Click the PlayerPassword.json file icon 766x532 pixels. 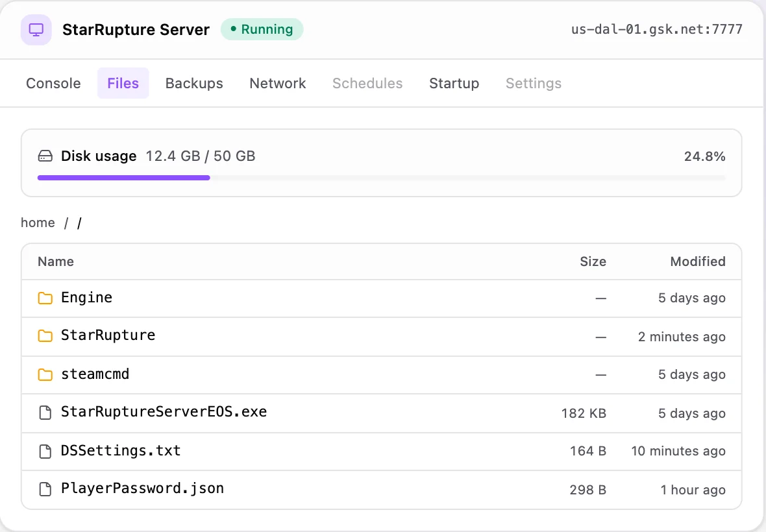click(x=45, y=489)
